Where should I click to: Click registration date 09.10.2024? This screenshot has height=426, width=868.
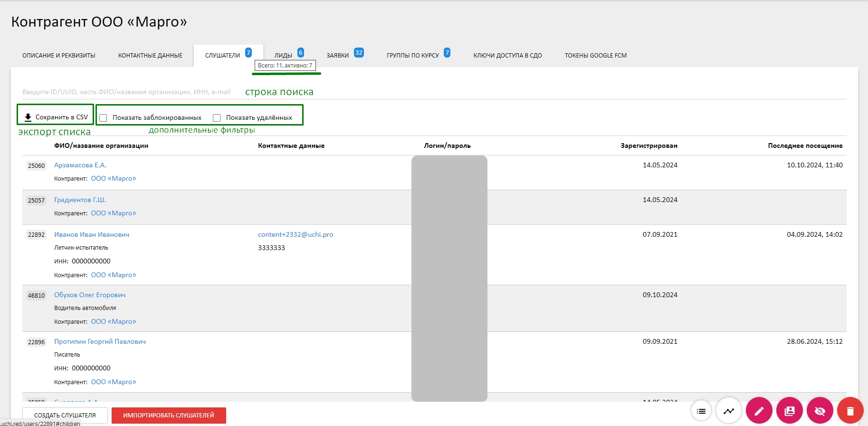coord(660,295)
